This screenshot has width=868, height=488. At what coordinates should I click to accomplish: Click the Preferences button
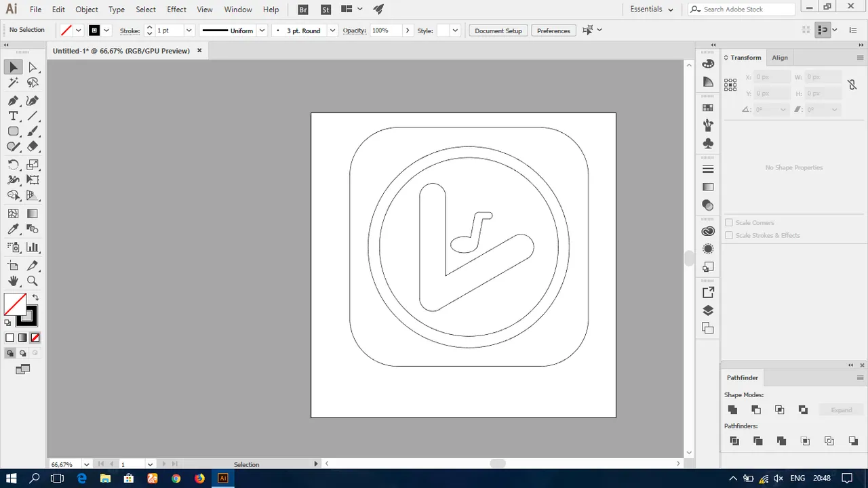click(x=553, y=30)
